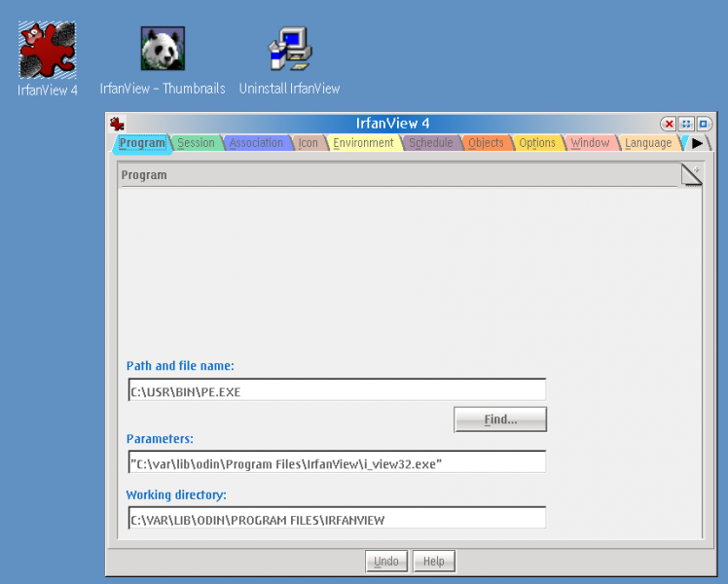Focus the Working directory field

[x=337, y=518]
